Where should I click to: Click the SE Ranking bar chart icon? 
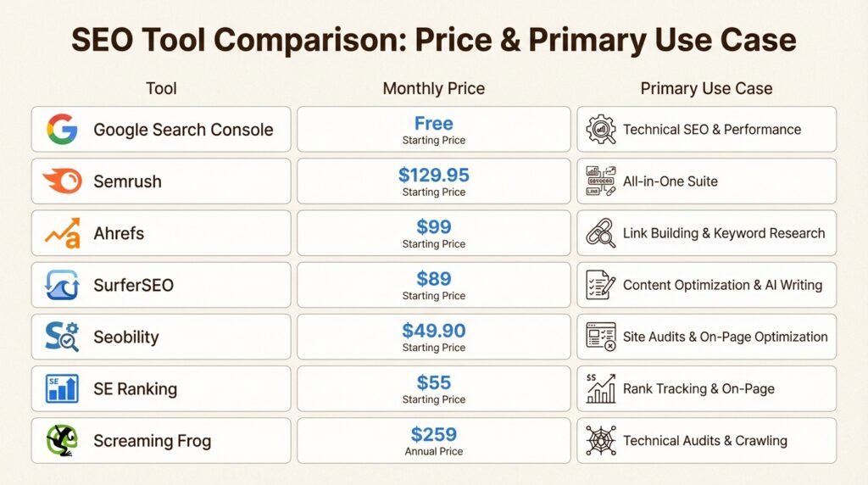pyautogui.click(x=62, y=389)
